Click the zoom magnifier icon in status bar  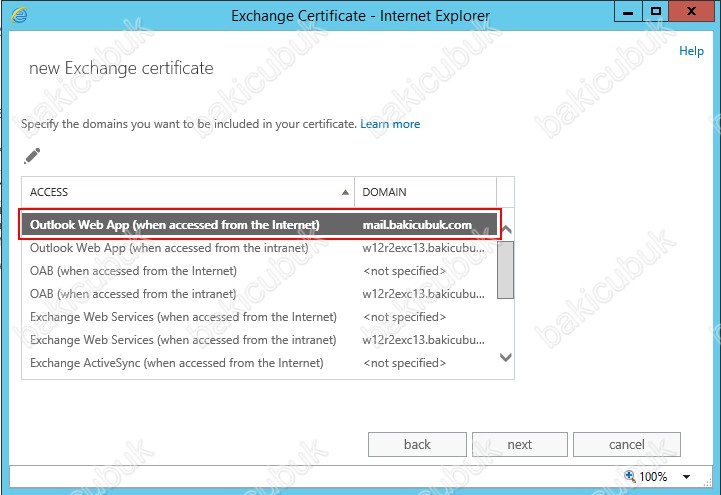point(630,476)
